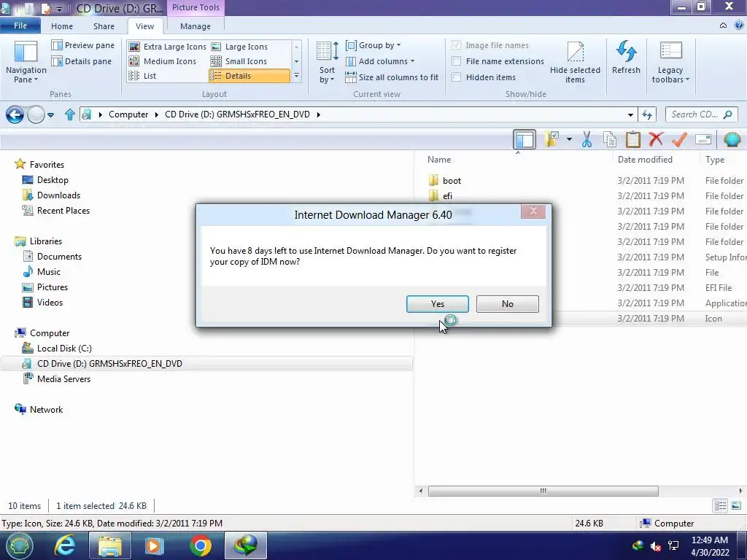Focus the Search CD field

[x=701, y=114]
